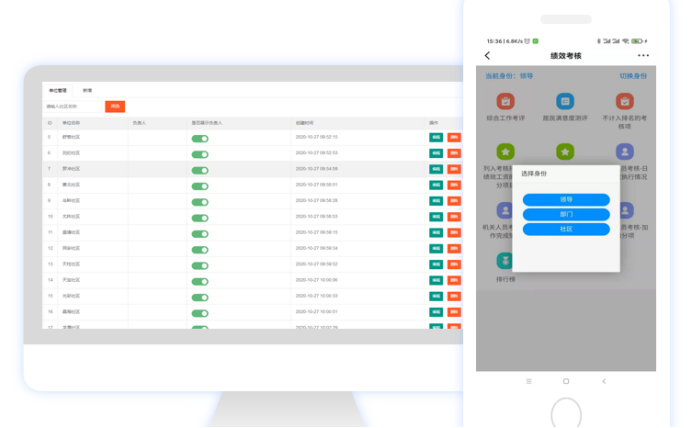
Task: Toggle the switch in row ID 10
Action: (x=200, y=218)
